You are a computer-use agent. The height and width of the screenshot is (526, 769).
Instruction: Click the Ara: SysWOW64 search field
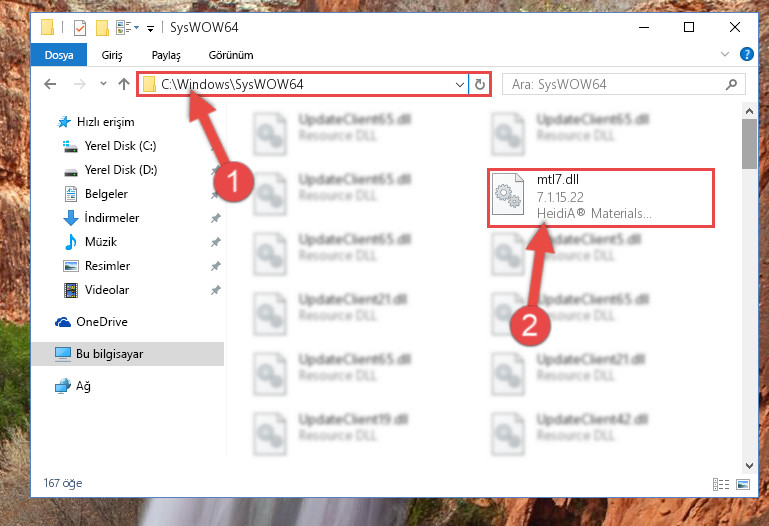pos(617,84)
